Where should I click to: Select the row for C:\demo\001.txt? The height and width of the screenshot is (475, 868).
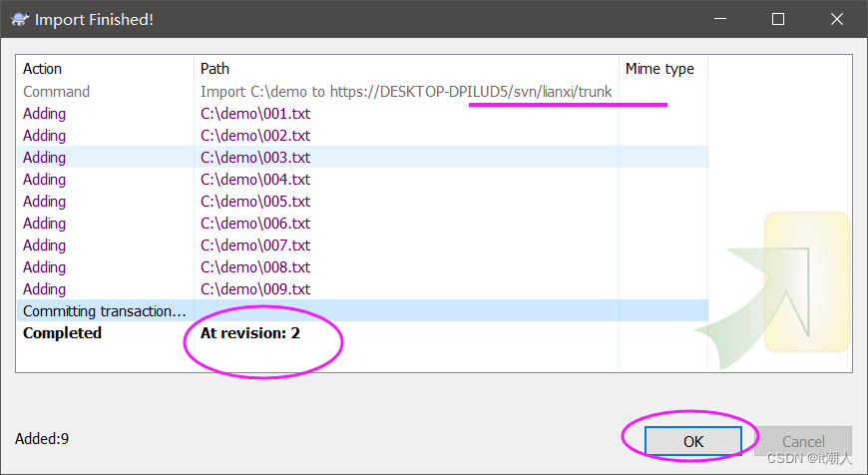point(362,114)
